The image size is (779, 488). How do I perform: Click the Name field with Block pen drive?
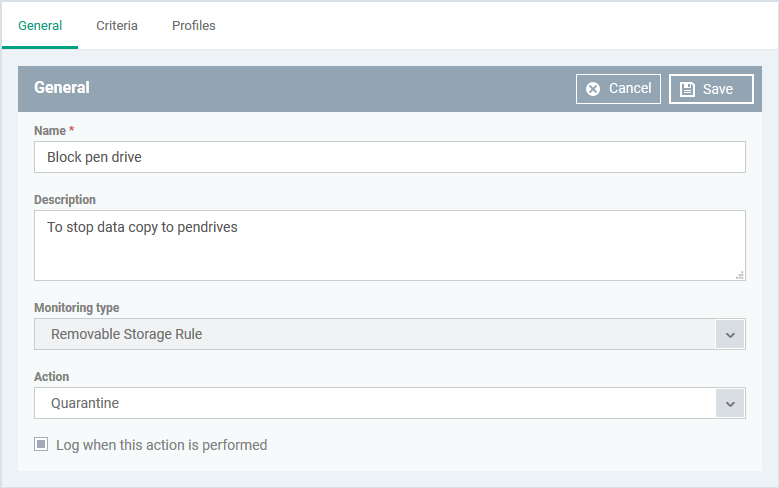390,157
